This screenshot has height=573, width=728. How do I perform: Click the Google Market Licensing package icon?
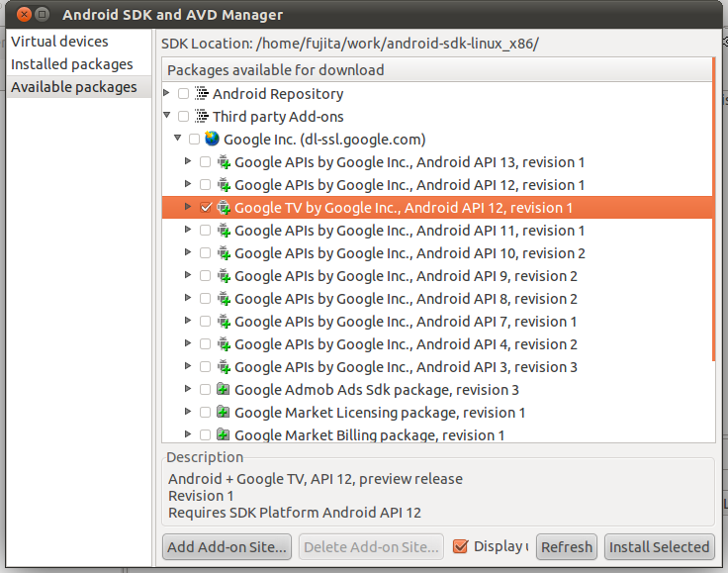[224, 412]
